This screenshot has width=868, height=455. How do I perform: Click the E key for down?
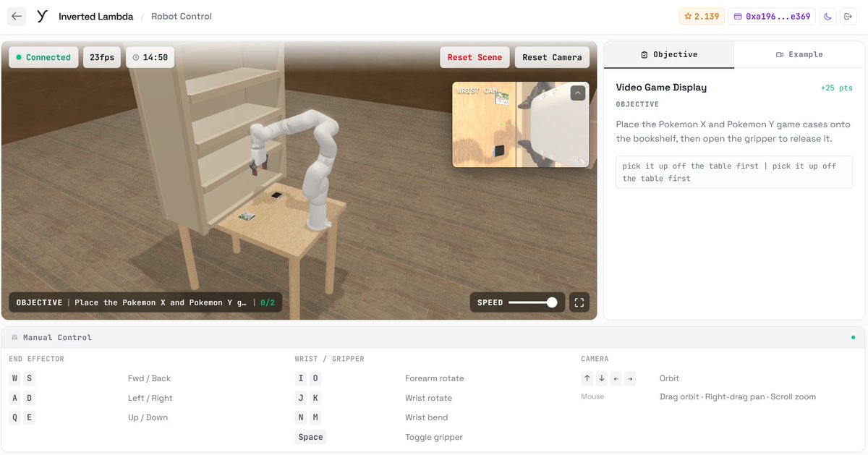[x=29, y=417]
